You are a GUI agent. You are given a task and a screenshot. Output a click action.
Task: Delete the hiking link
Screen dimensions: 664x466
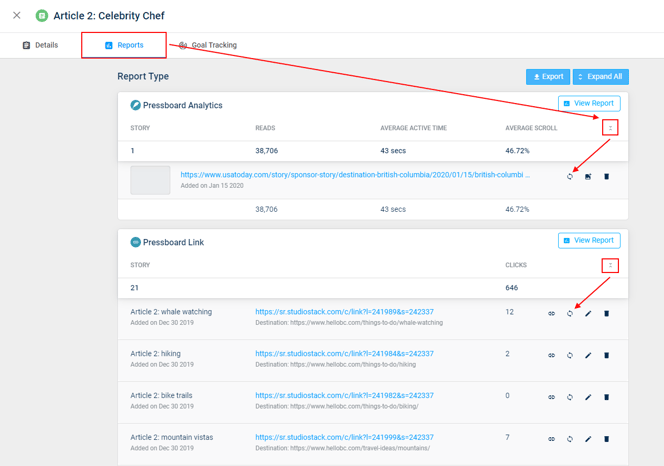[x=606, y=355]
